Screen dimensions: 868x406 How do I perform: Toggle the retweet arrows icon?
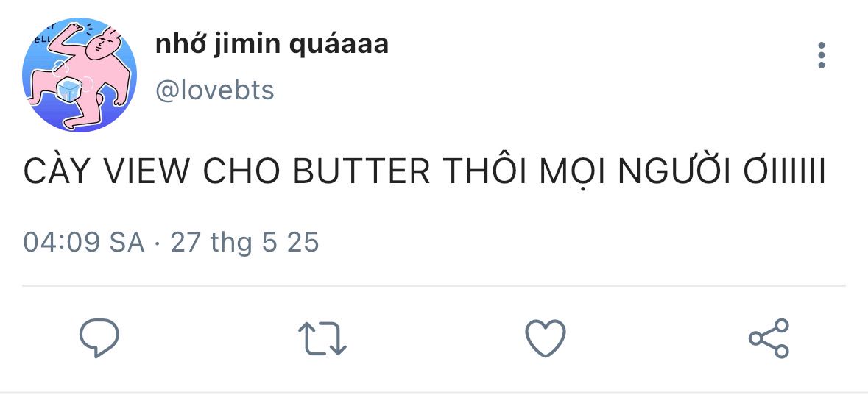click(322, 338)
